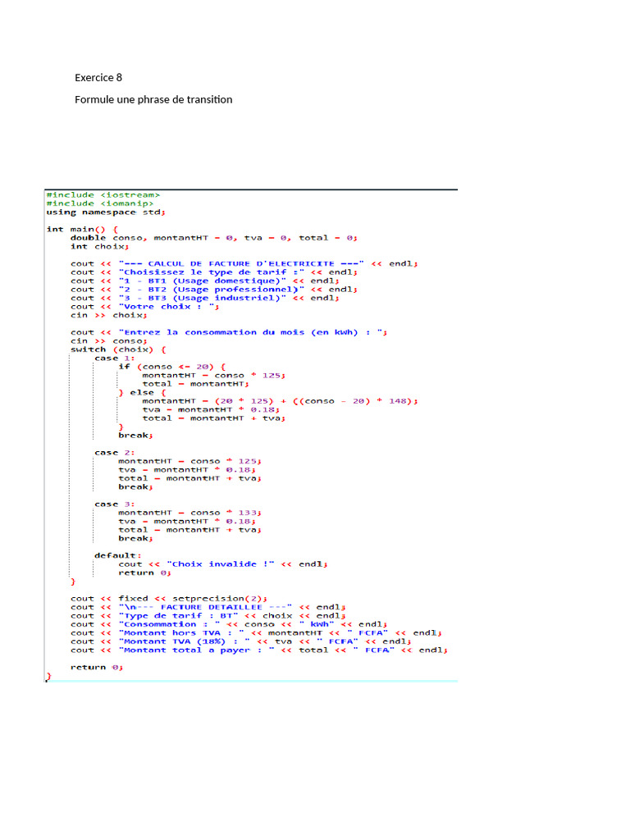Viewport: 630px width, 840px height.
Task: Click the "#include <iomanip>" line
Action: tap(100, 203)
